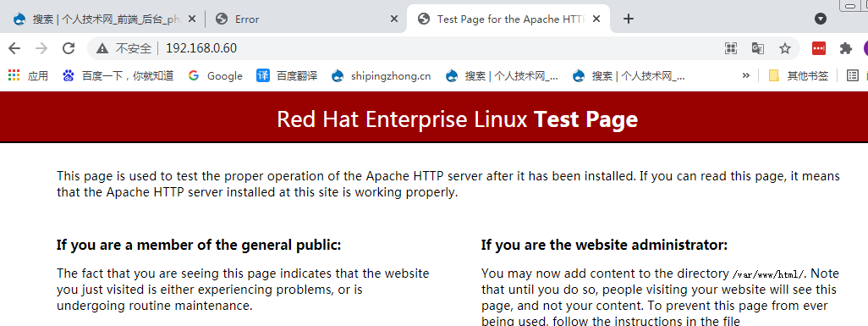
Task: Reload the current page
Action: (68, 48)
